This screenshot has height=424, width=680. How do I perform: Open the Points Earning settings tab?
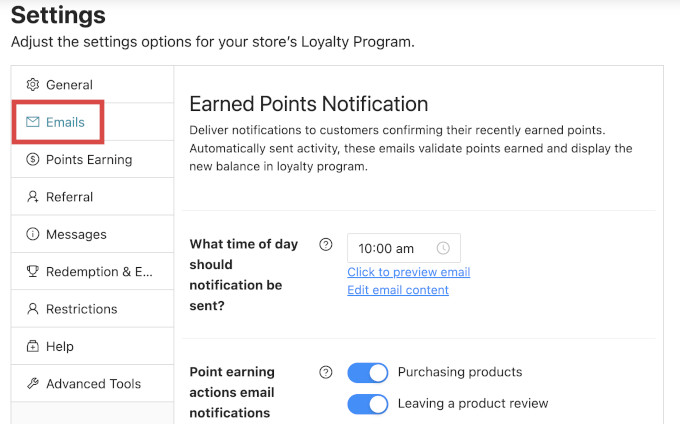coord(88,160)
